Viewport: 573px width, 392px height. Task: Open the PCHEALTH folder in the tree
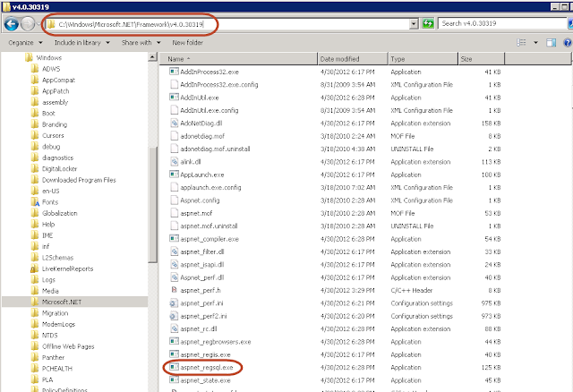(57, 368)
